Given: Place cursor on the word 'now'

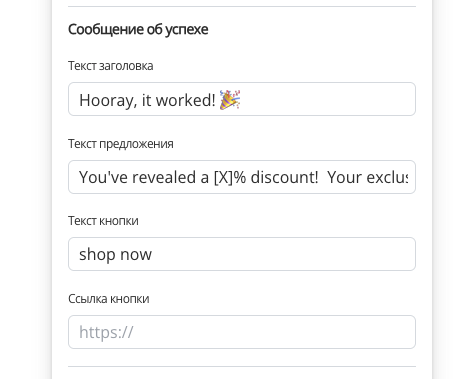Looking at the screenshot, I should (136, 255).
